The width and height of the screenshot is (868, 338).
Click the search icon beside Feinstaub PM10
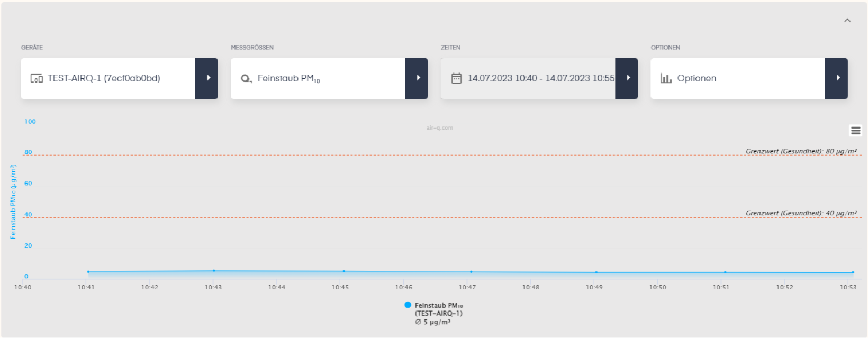246,78
